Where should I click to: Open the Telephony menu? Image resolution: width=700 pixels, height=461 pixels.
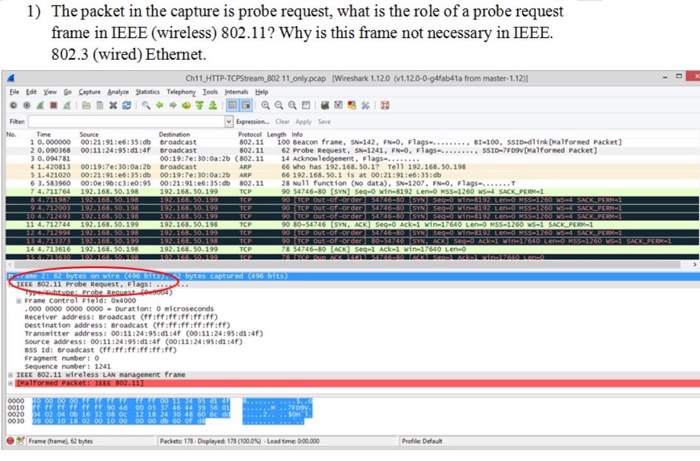point(181,92)
